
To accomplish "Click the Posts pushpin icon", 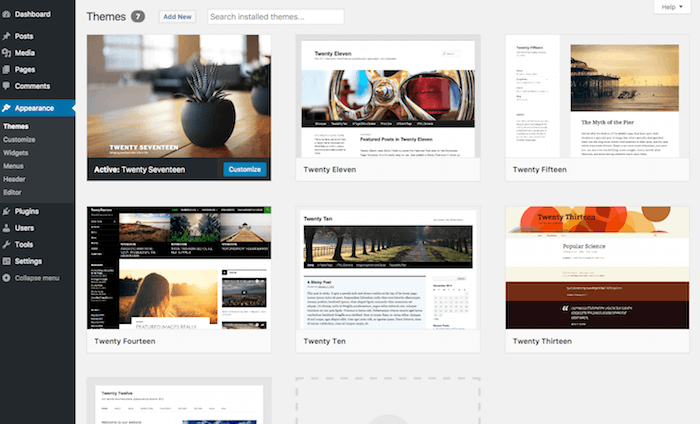I will coord(6,36).
